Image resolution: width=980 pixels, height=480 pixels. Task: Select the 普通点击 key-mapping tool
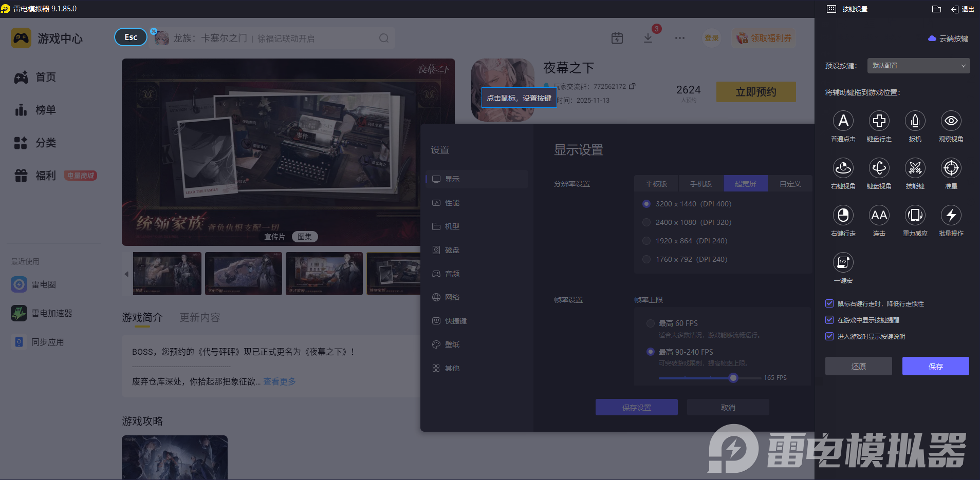click(843, 121)
